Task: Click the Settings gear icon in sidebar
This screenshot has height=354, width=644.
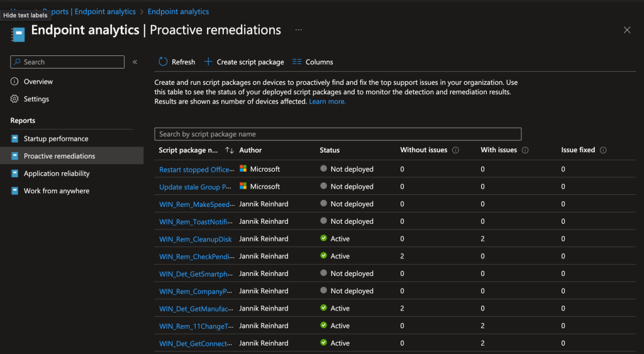Action: [x=15, y=99]
